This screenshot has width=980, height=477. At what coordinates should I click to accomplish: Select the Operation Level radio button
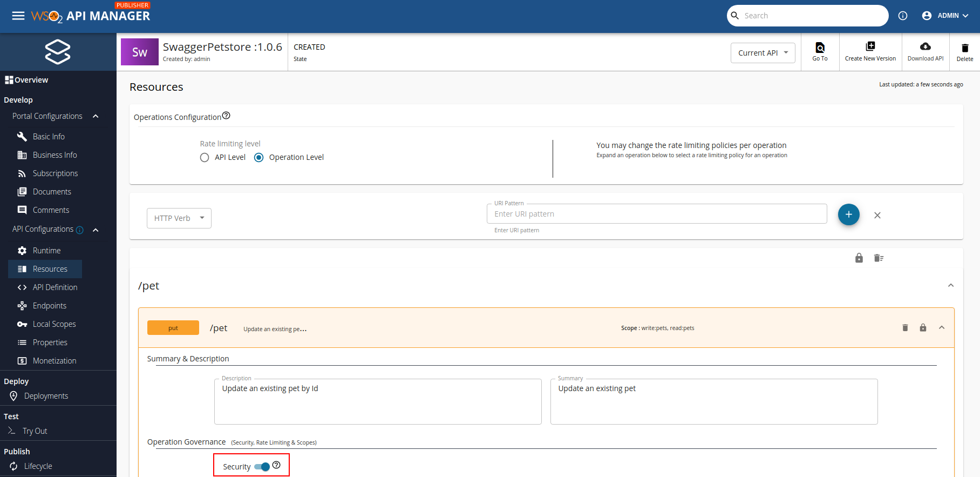[x=259, y=157]
